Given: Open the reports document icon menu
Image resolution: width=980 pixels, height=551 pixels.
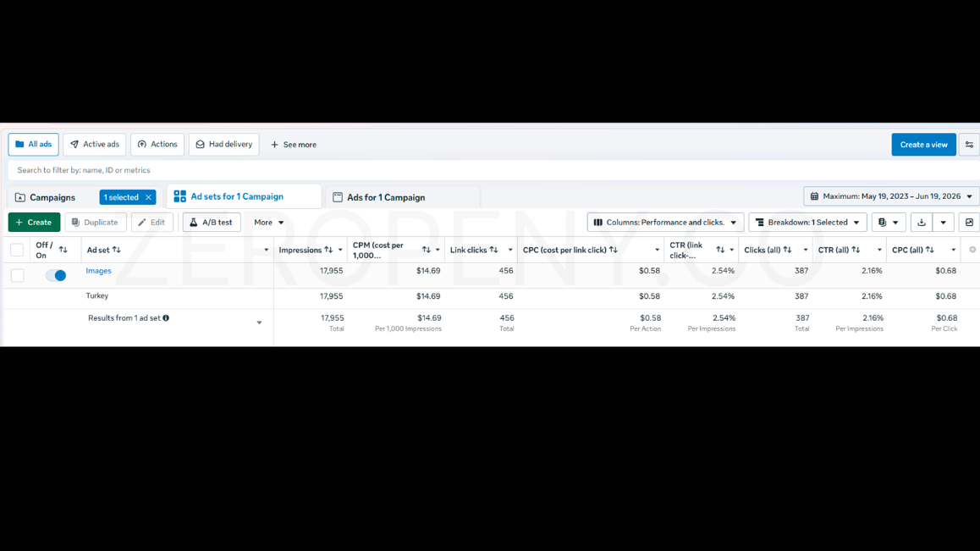Looking at the screenshot, I should click(x=888, y=223).
